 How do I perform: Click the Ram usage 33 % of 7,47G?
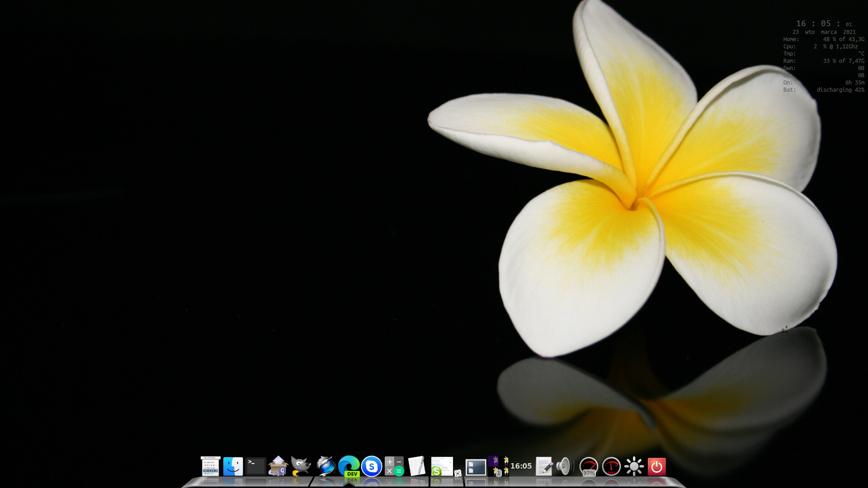pos(844,61)
